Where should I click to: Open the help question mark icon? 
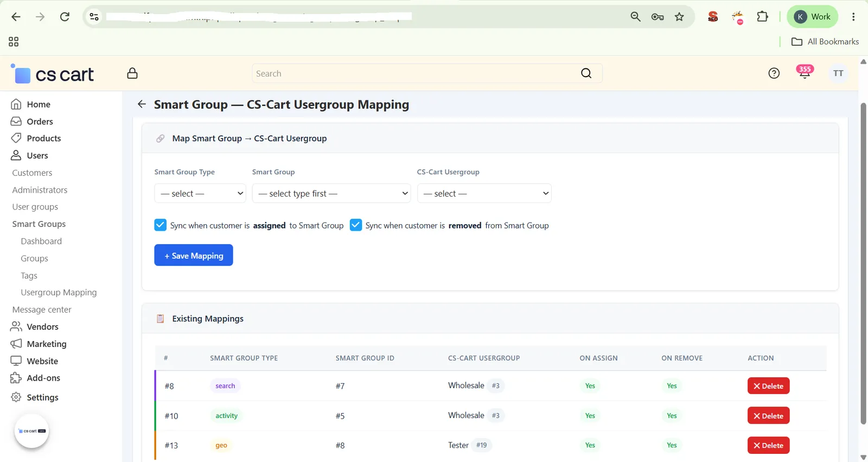[x=774, y=73]
